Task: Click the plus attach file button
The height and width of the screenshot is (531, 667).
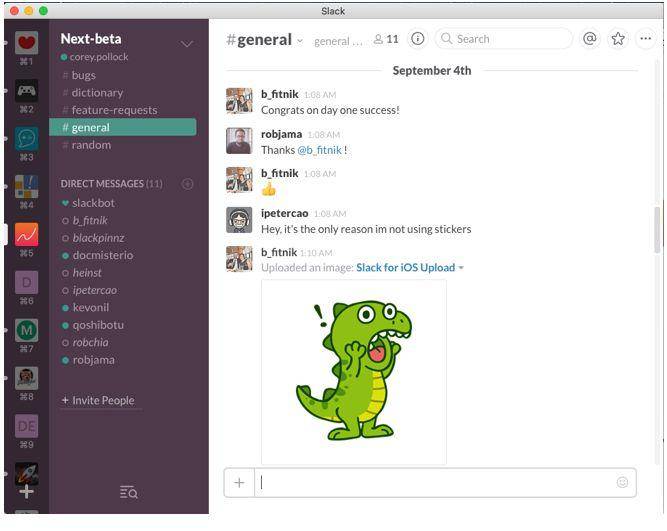Action: (239, 482)
